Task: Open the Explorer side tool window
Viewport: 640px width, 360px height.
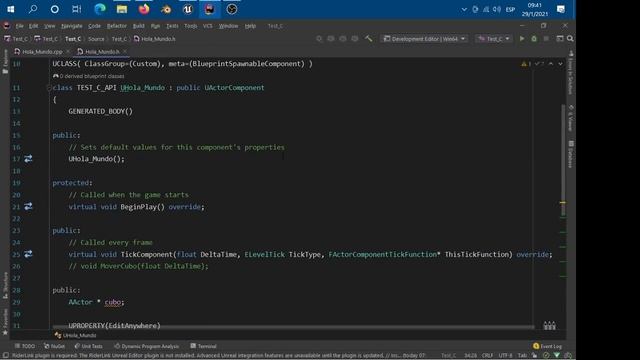Action: click(x=5, y=62)
